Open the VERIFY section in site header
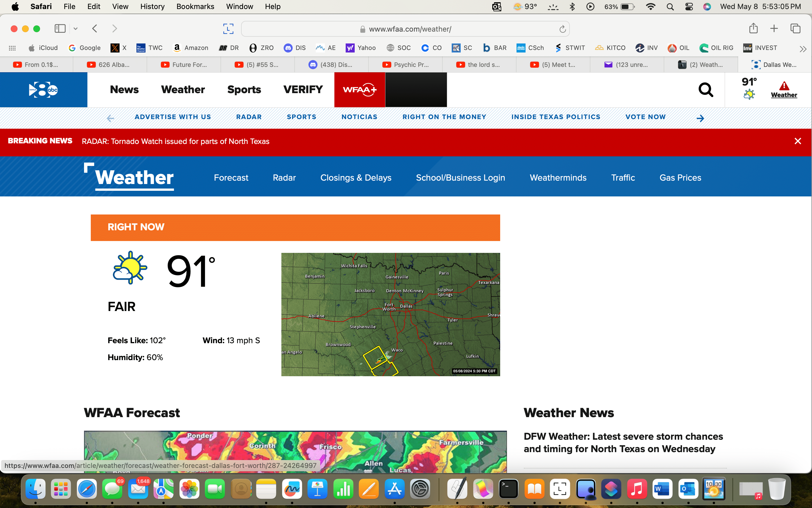This screenshot has width=812, height=508. [x=303, y=90]
